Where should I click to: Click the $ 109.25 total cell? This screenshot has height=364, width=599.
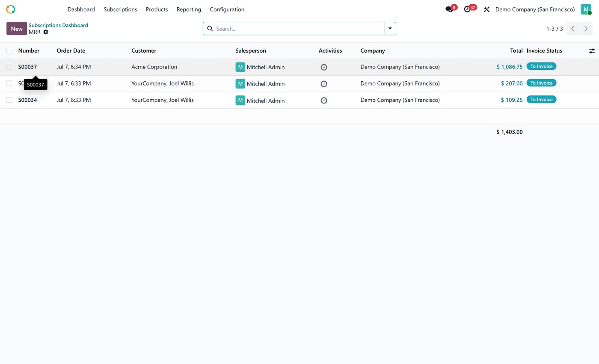coord(512,100)
